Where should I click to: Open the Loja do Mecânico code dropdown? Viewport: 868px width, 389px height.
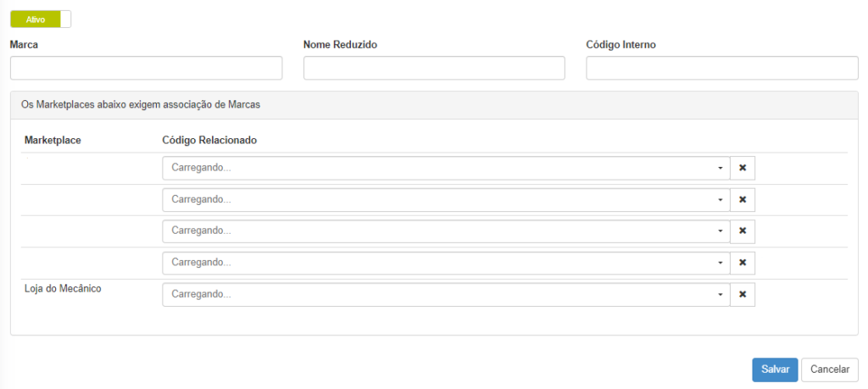tap(446, 294)
